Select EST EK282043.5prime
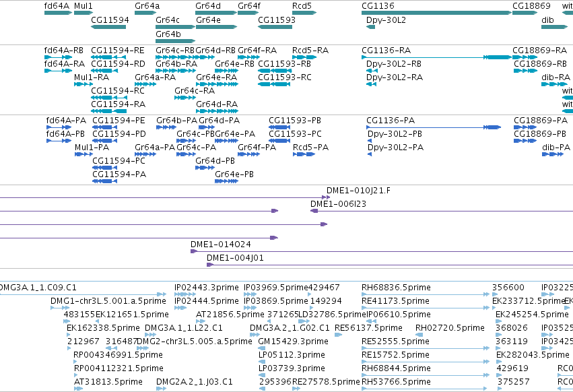This screenshot has width=573, height=392. [533, 355]
